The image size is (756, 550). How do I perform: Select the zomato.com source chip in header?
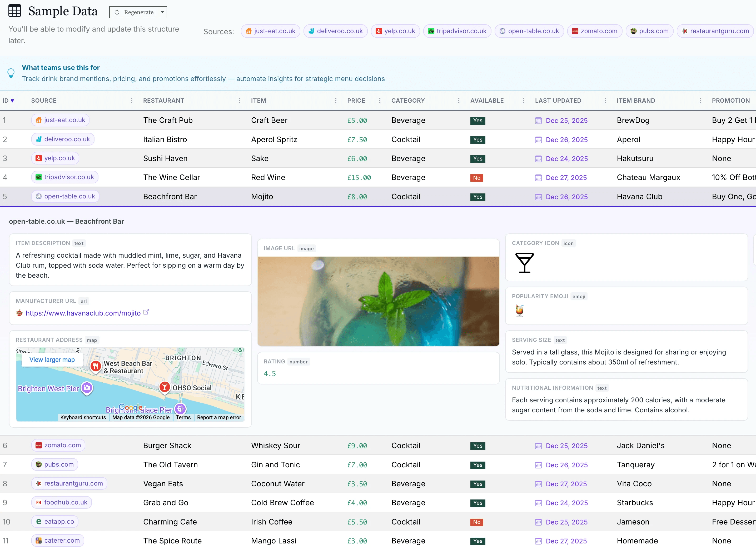[594, 31]
